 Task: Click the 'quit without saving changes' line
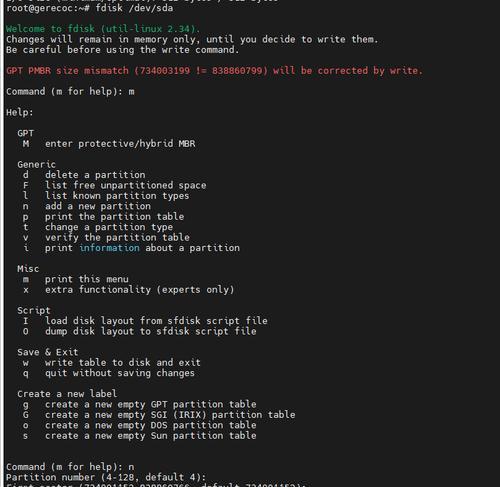pos(120,373)
